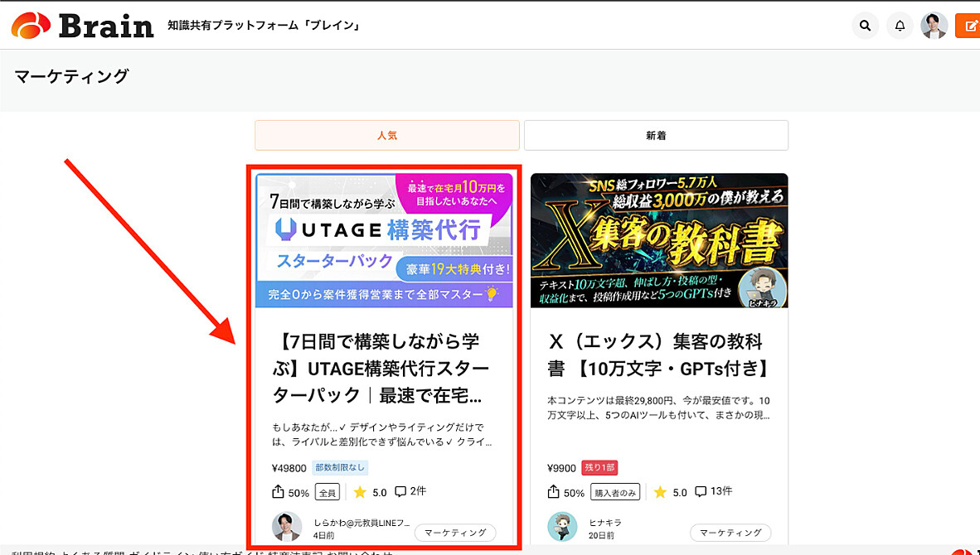
Task: Click the マーケティング page heading
Action: [71, 76]
